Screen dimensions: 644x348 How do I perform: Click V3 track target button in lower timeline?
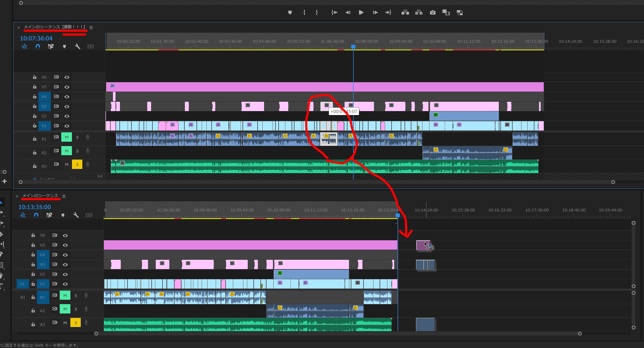42,264
